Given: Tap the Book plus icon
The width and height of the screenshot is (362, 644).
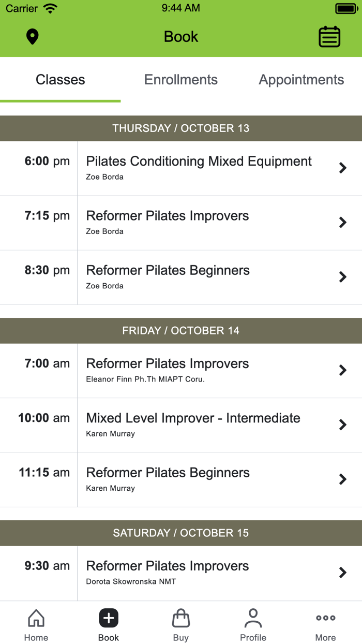Looking at the screenshot, I should coord(109,618).
